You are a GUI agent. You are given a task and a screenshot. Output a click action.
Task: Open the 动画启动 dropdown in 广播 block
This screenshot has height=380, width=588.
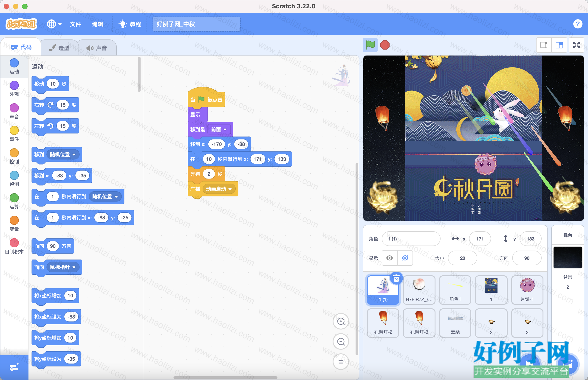[x=219, y=189]
